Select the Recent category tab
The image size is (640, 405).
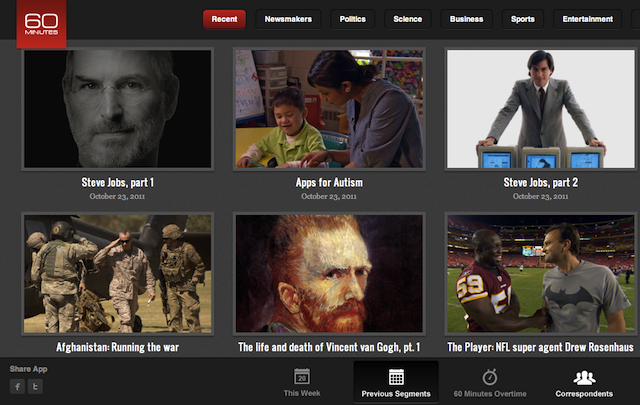(x=224, y=19)
